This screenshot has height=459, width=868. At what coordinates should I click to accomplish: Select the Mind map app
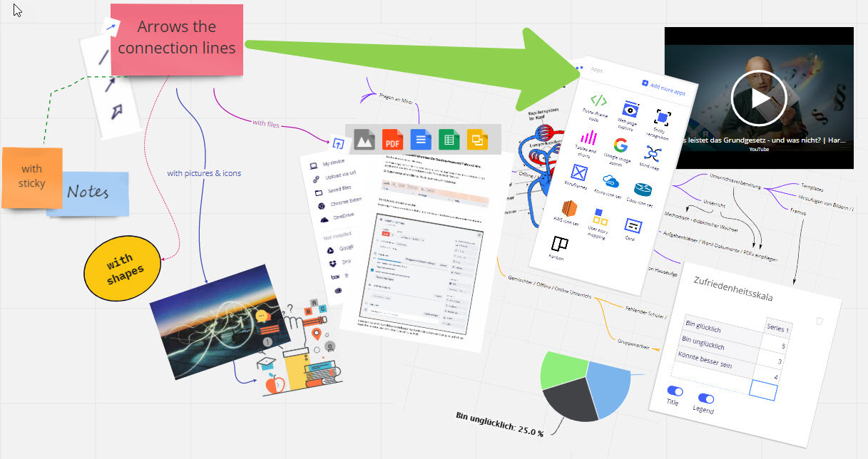652,155
